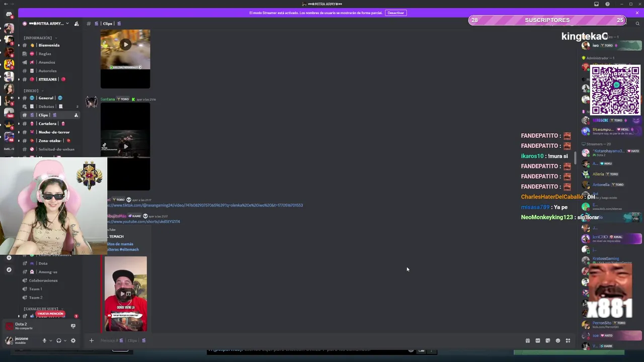Open the gift icon in message bar
This screenshot has height=362, width=644.
coord(527,340)
